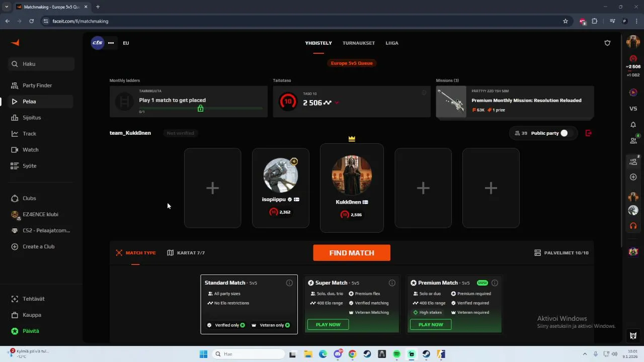Image resolution: width=644 pixels, height=362 pixels.
Task: Open the CS2 - Pelaajatcom club
Action: (41, 230)
